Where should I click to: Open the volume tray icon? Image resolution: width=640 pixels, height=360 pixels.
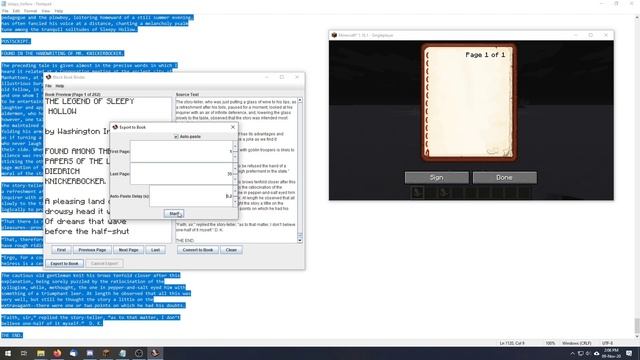(588, 353)
